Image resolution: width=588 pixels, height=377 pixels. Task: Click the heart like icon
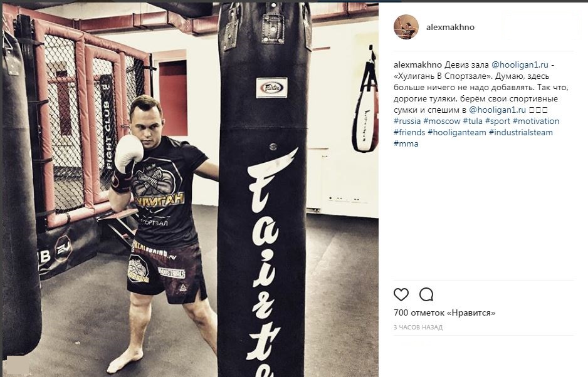[x=401, y=294]
